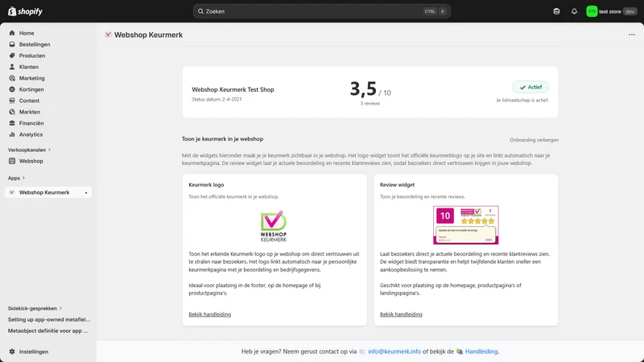
Task: Click the Actief status badge
Action: [x=530, y=87]
